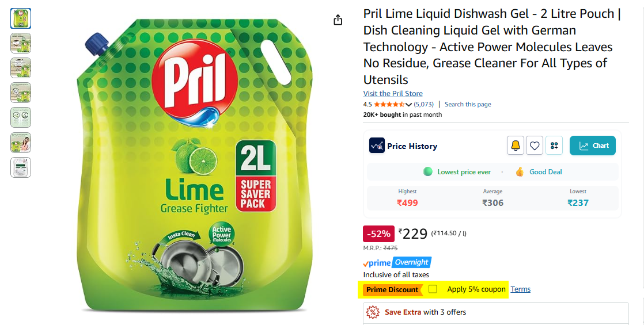Click the Price History logo icon
The height and width of the screenshot is (325, 644).
tap(377, 146)
